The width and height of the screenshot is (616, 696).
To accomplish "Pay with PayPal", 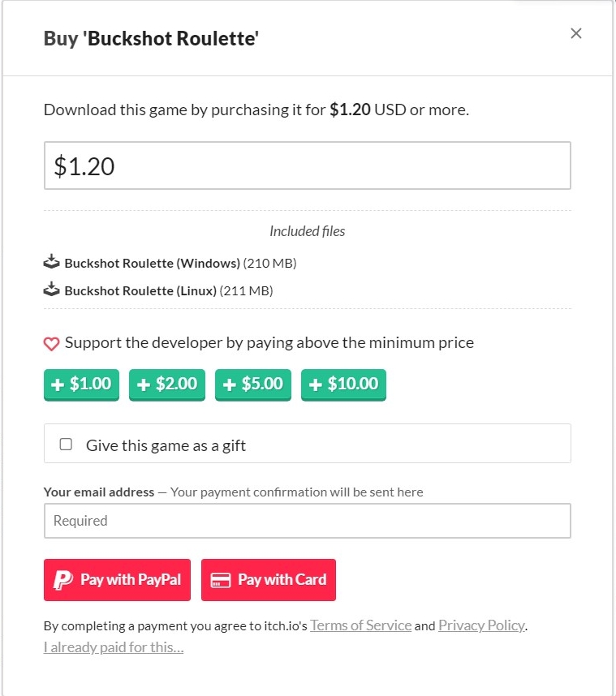I will (x=117, y=580).
